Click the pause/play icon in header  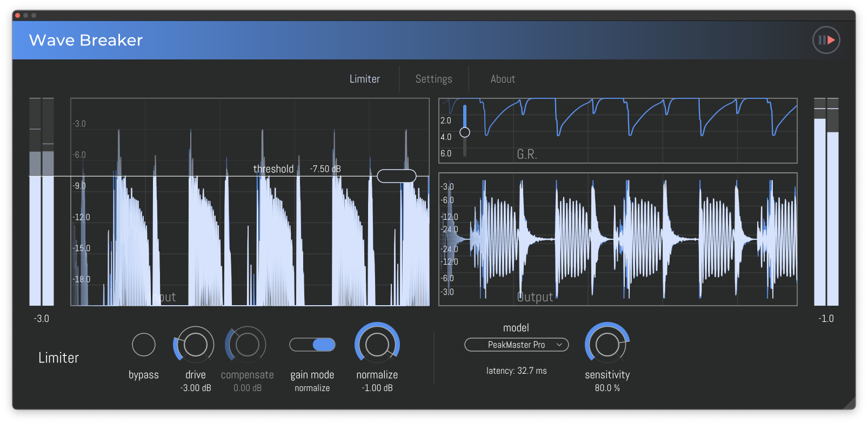click(826, 40)
